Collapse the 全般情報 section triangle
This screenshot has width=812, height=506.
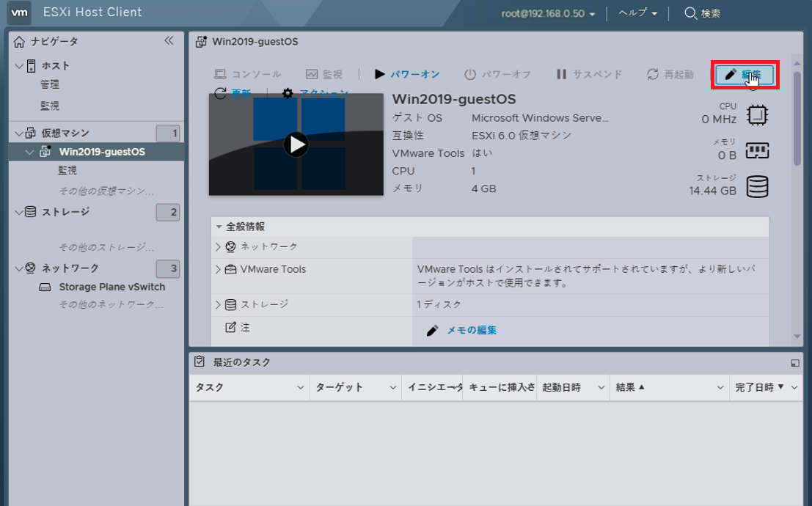pos(219,227)
